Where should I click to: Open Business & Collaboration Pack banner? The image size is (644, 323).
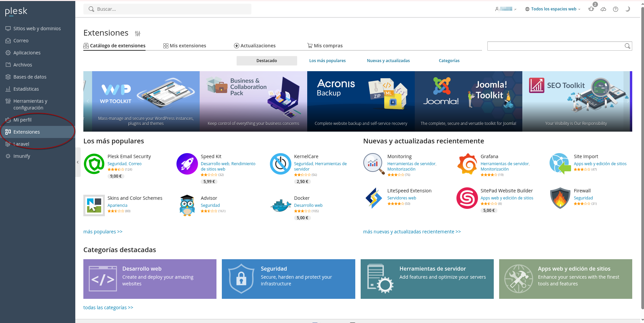[253, 101]
